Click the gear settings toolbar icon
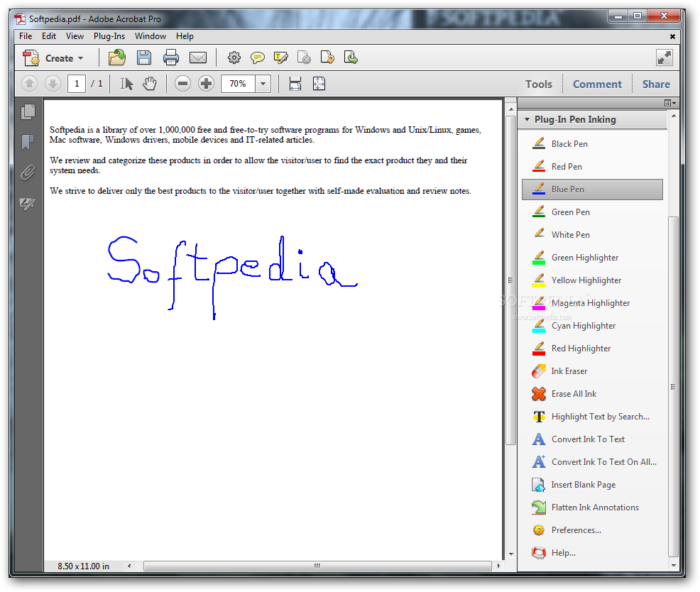700x592 pixels. pos(234,57)
